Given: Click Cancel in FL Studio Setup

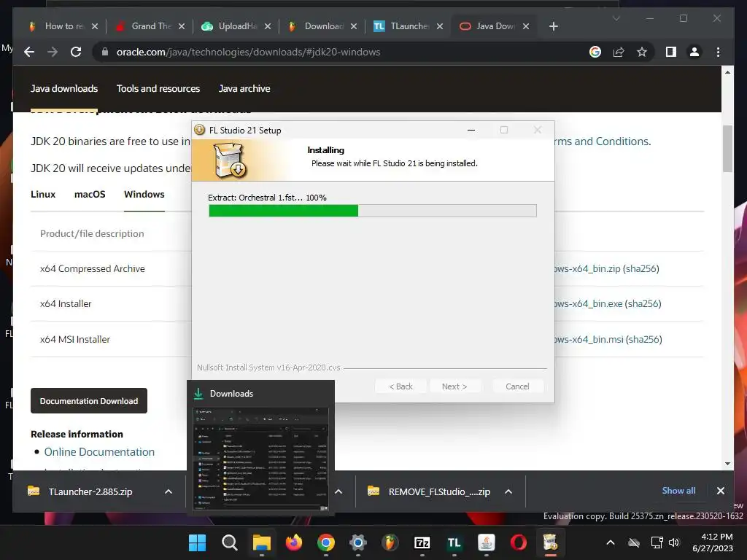Looking at the screenshot, I should [x=517, y=386].
